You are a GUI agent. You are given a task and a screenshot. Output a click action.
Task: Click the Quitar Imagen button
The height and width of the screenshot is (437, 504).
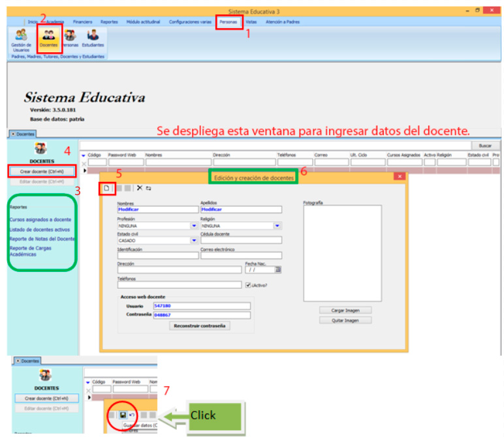pos(345,320)
